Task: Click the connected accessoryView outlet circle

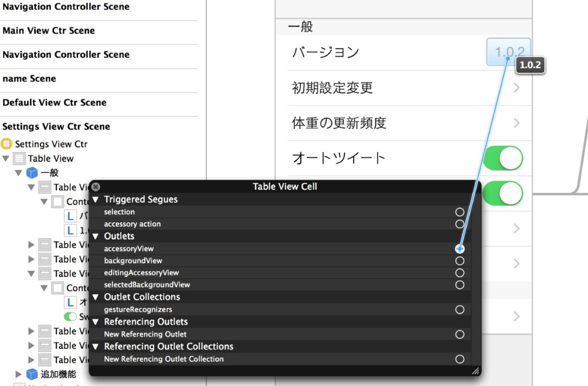Action: [x=460, y=249]
